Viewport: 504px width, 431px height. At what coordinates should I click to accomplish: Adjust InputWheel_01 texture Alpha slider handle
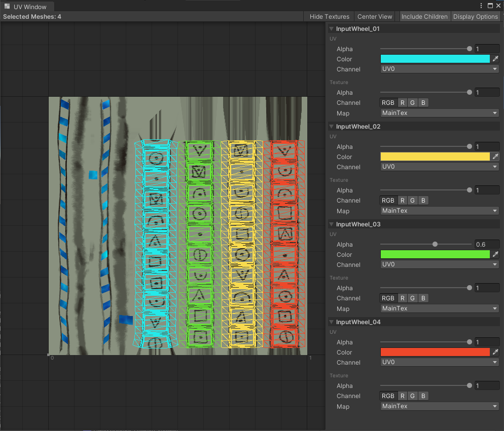(x=470, y=93)
